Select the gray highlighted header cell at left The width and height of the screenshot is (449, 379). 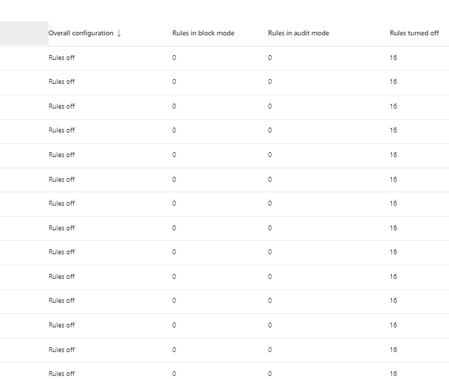click(24, 33)
